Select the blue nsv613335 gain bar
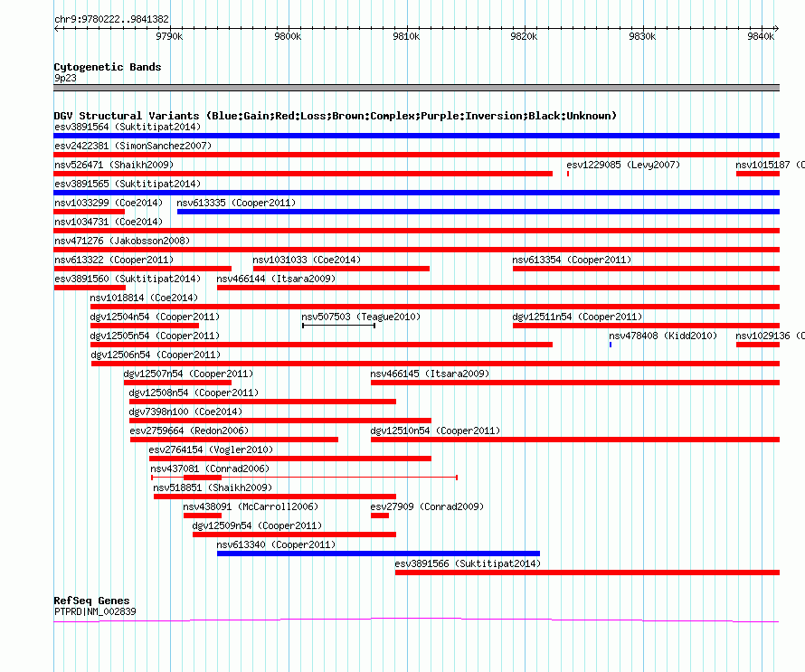The image size is (805, 672). (x=478, y=212)
